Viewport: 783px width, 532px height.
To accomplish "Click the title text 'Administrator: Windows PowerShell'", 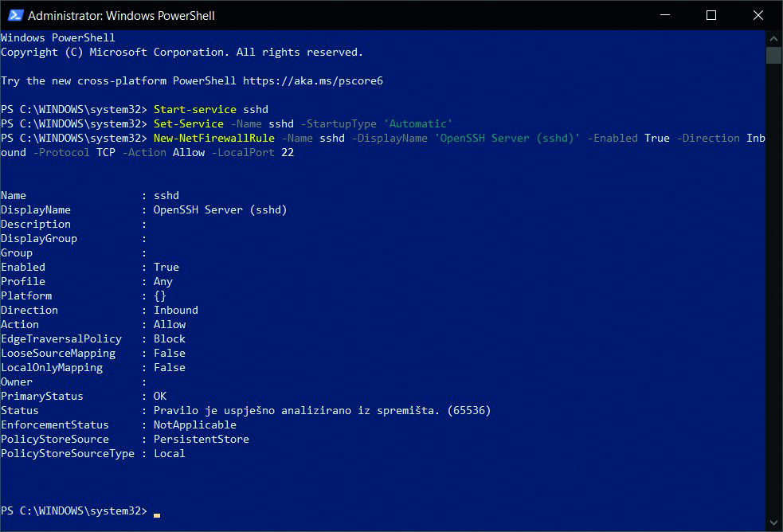I will pyautogui.click(x=121, y=15).
